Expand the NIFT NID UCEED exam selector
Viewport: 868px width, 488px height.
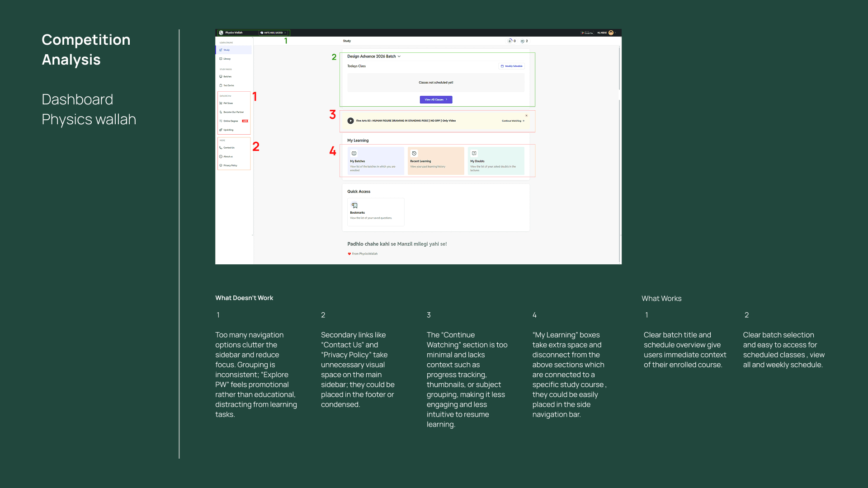click(x=274, y=33)
